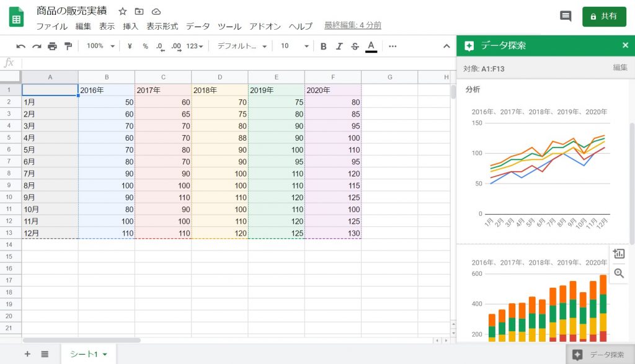This screenshot has height=364, width=635.
Task: Toggle bold formatting
Action: pos(323,46)
